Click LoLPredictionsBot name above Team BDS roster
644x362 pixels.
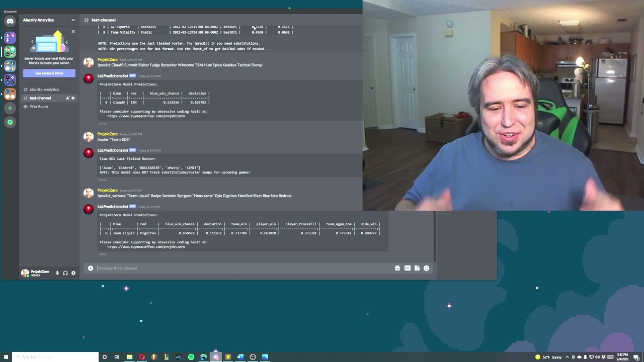[113, 150]
